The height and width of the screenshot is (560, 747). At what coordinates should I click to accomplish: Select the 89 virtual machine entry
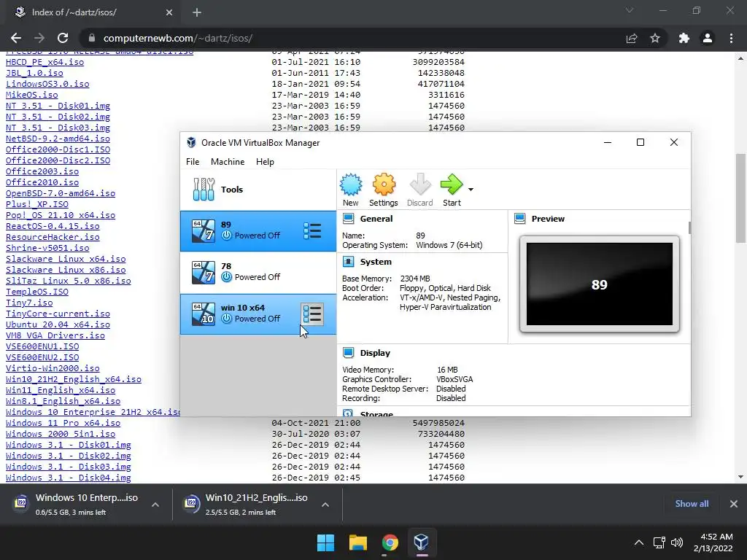258,231
